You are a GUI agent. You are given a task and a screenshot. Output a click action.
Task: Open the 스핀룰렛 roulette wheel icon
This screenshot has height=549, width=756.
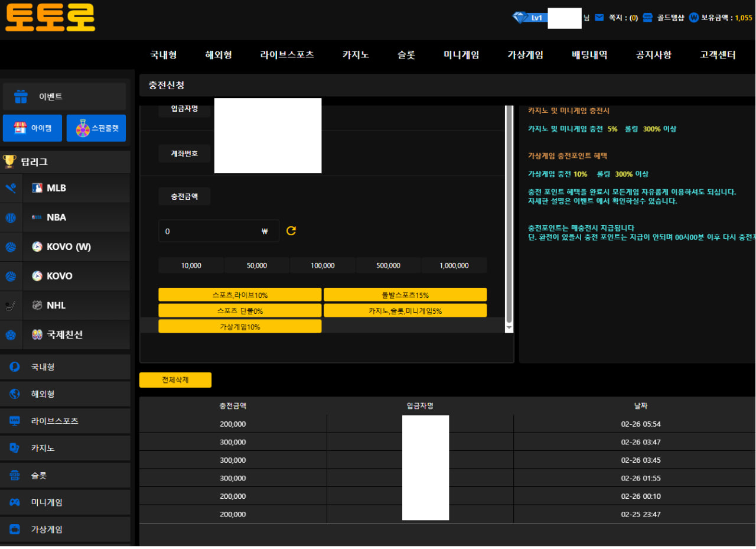83,128
